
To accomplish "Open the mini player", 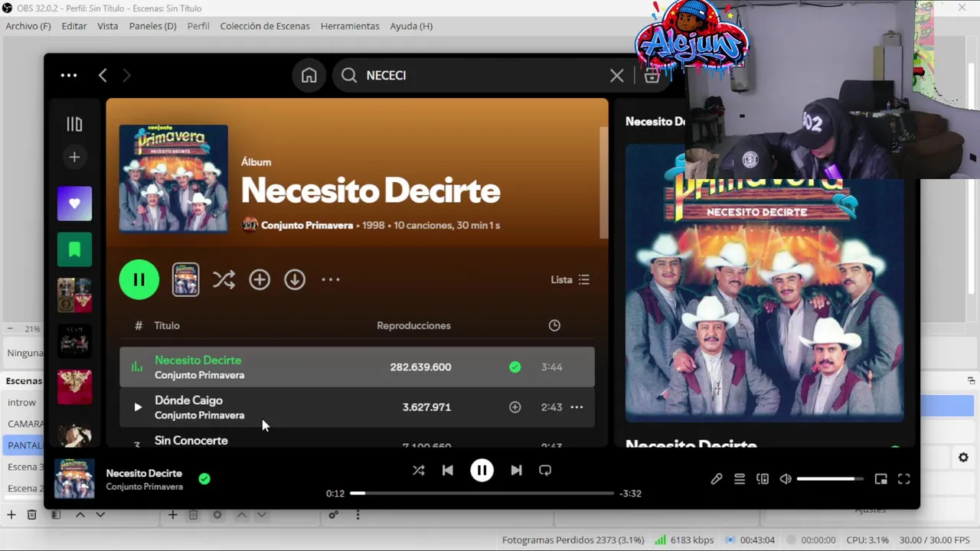I will 881,479.
